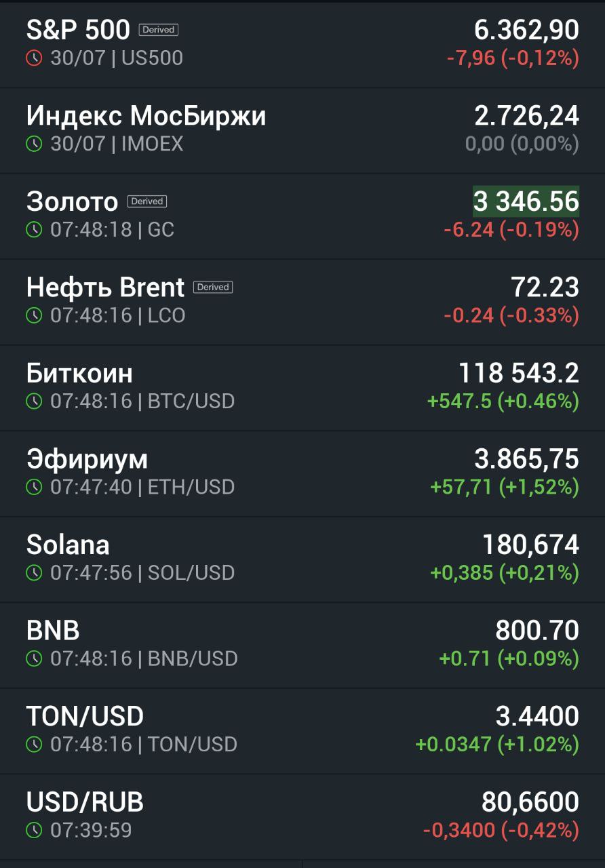Viewport: 605px width, 868px height.
Task: Click the clock icon next to Золото timestamp
Action: 34,230
